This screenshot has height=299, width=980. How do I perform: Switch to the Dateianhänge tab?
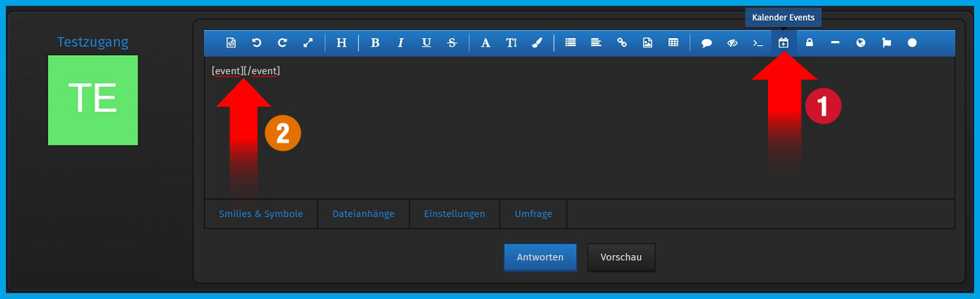point(363,214)
